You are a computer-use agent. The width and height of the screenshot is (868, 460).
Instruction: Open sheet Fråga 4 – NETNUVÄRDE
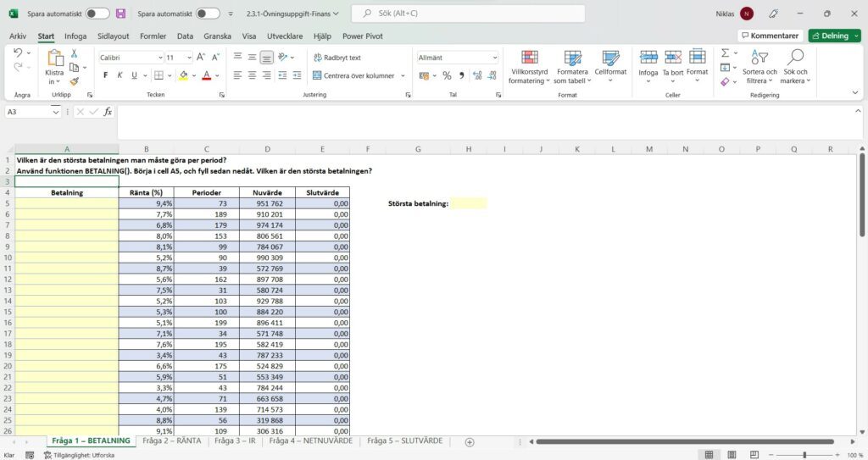[310, 441]
